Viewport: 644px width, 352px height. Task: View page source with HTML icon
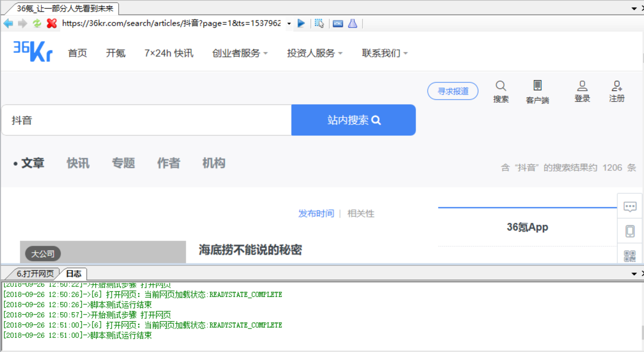coord(338,24)
